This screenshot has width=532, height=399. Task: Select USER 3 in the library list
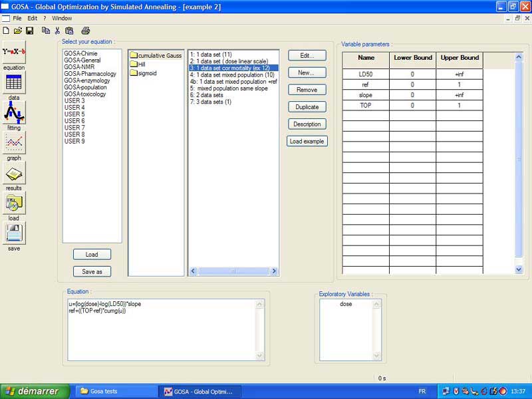point(74,101)
